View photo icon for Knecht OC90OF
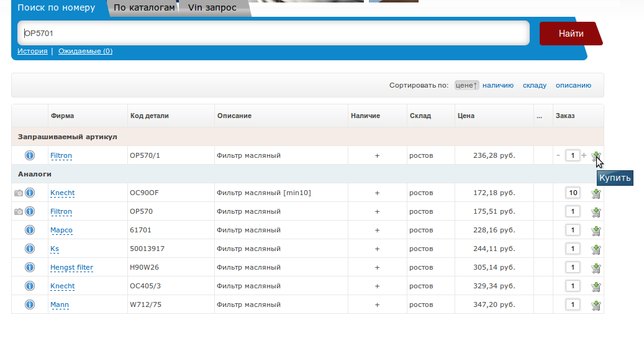Viewport: 644px width, 343px height. tap(19, 193)
